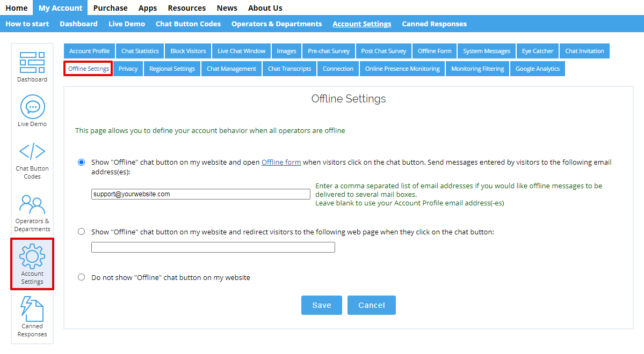Viewport: 644px width, 354px height.
Task: Switch to the Eye Catcher settings tab
Action: coord(537,50)
